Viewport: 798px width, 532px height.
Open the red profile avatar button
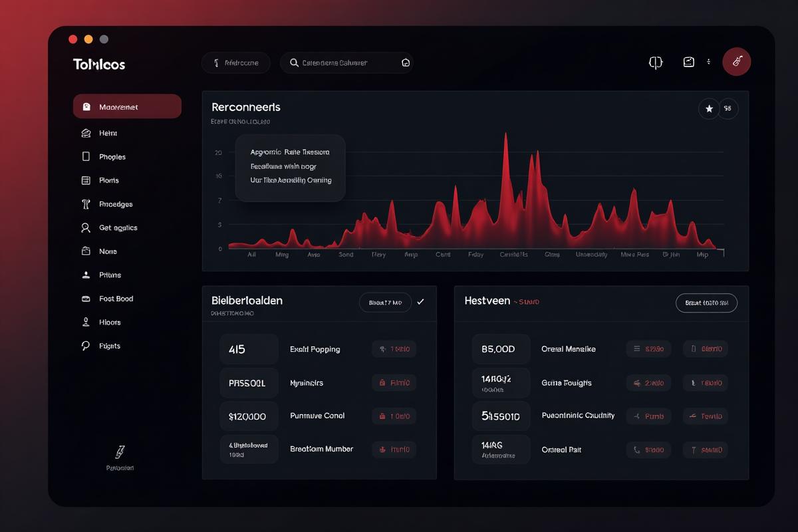[x=737, y=61]
